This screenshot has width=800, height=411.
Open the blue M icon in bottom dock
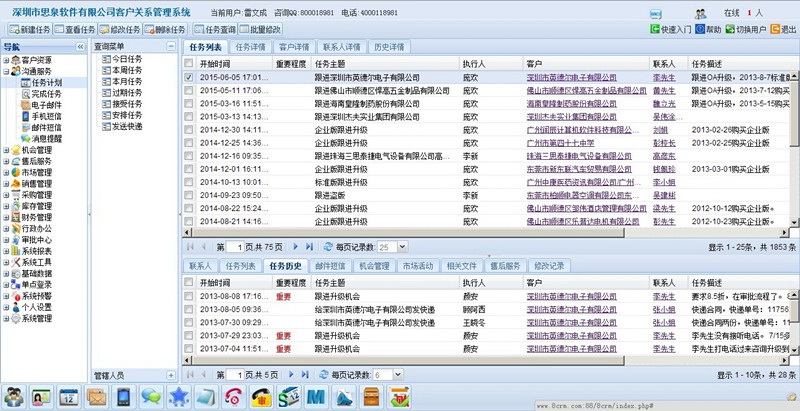[x=316, y=397]
